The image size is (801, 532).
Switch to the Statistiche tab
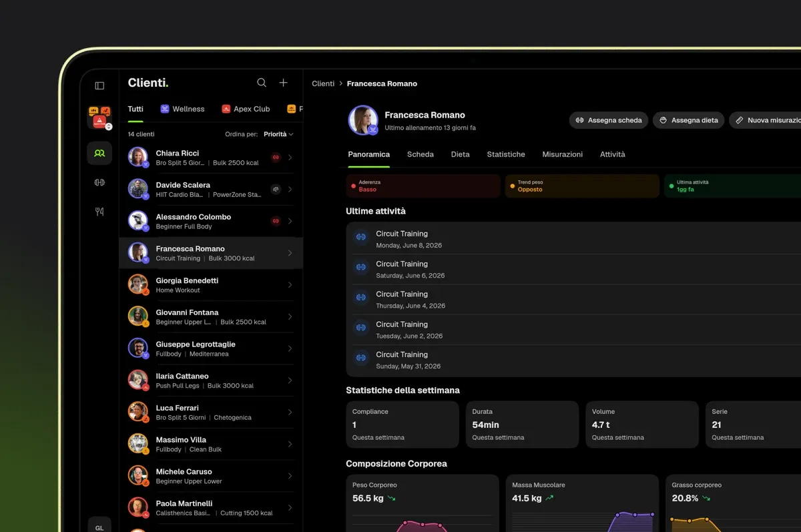pos(506,154)
